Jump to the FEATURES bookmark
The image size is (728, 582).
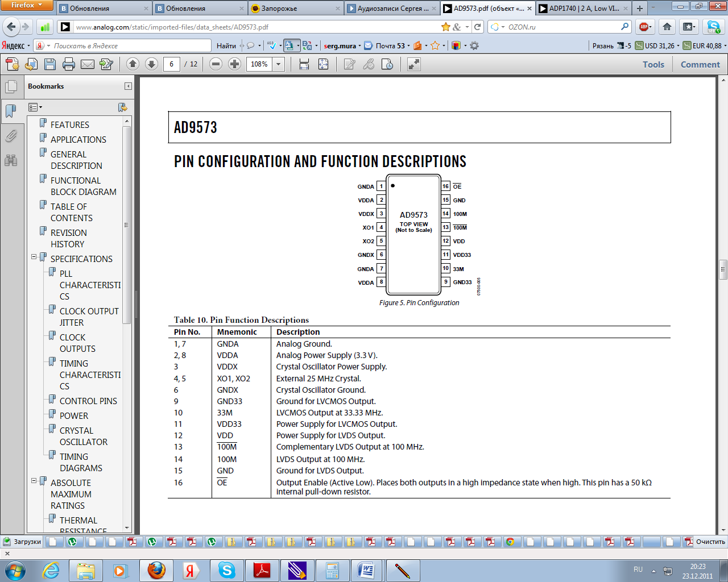70,124
